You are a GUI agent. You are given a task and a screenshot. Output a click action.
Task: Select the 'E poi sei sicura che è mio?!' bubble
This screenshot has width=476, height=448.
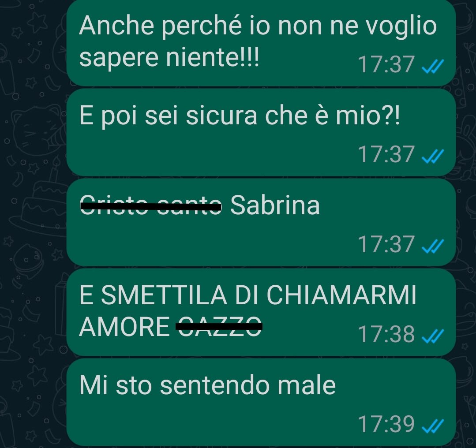pos(261,132)
